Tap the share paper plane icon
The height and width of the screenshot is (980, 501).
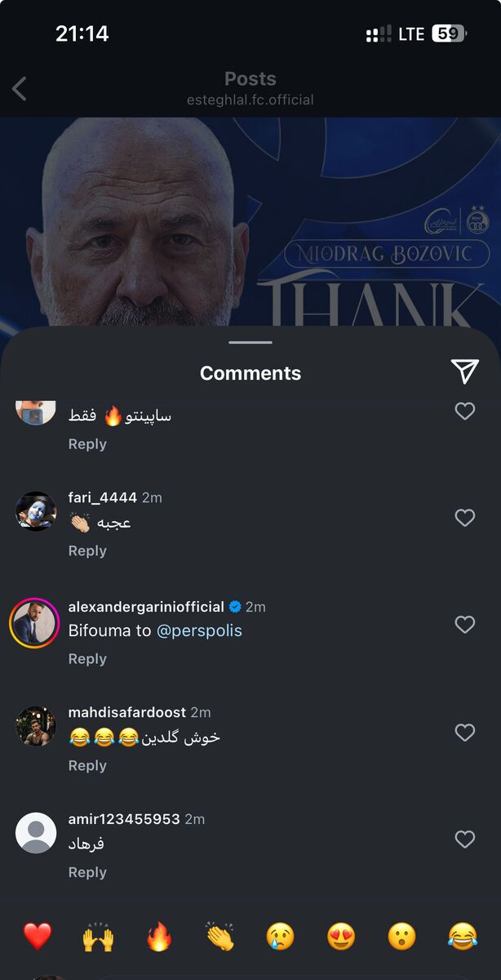coord(464,371)
